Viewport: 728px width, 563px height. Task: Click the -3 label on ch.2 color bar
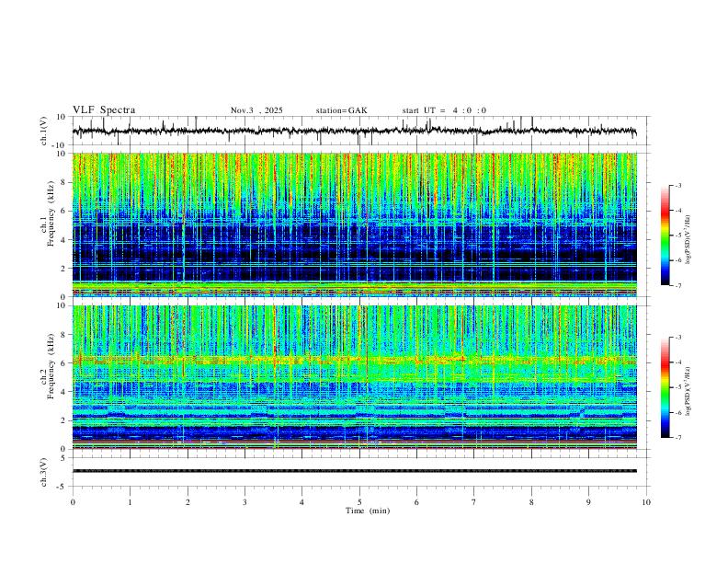(677, 338)
